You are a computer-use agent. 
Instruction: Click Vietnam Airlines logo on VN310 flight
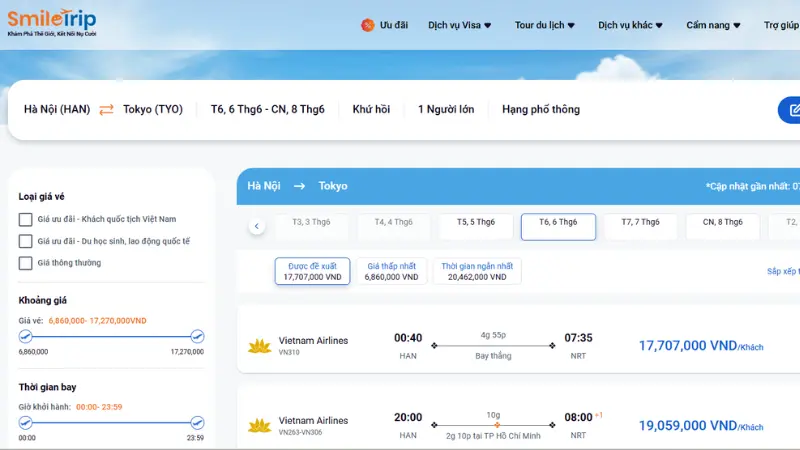pos(259,346)
